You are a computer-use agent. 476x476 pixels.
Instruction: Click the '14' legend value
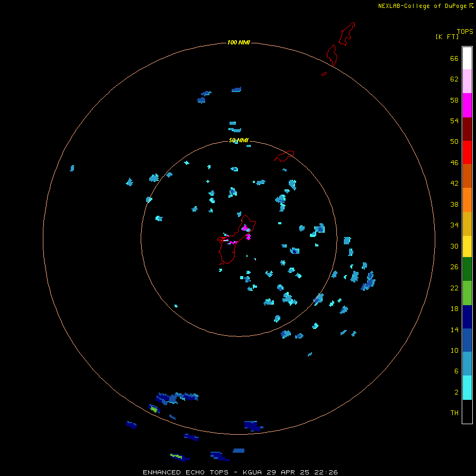tap(454, 329)
